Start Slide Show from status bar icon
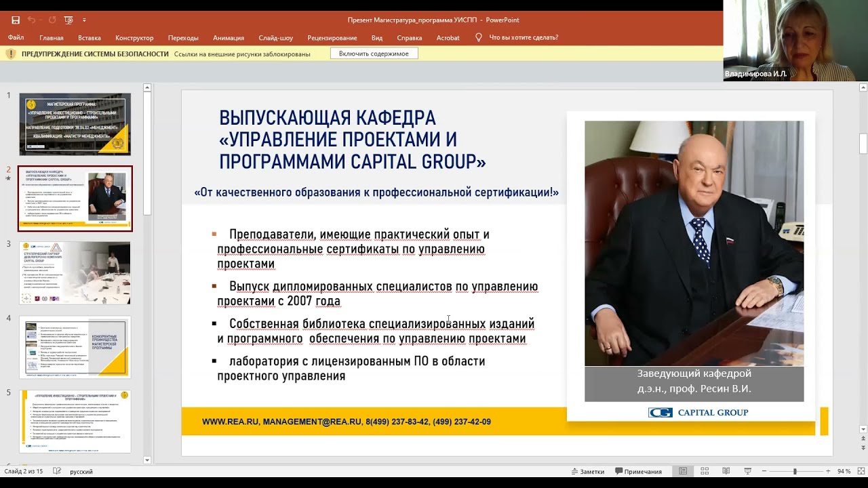 point(748,471)
